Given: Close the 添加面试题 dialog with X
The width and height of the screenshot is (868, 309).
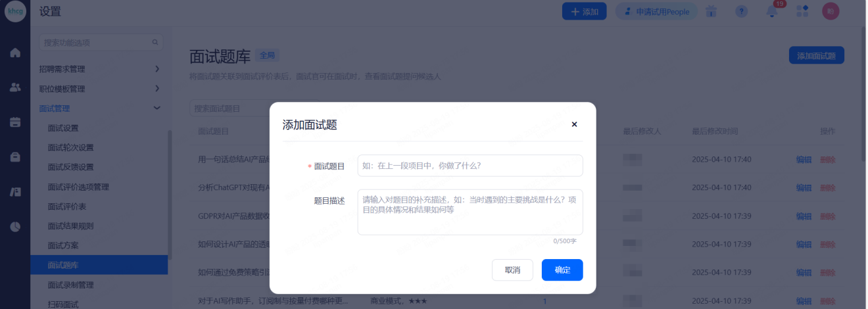Looking at the screenshot, I should click(x=574, y=124).
